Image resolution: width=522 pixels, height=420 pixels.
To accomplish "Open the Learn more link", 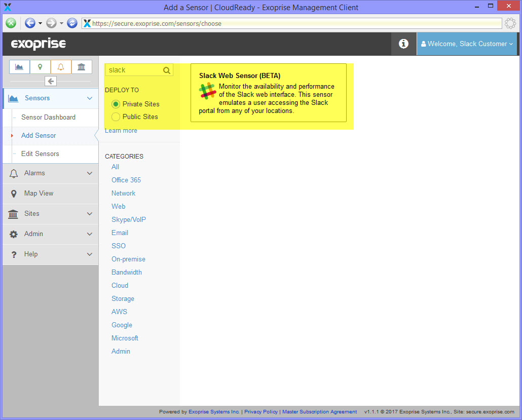I will pos(121,131).
